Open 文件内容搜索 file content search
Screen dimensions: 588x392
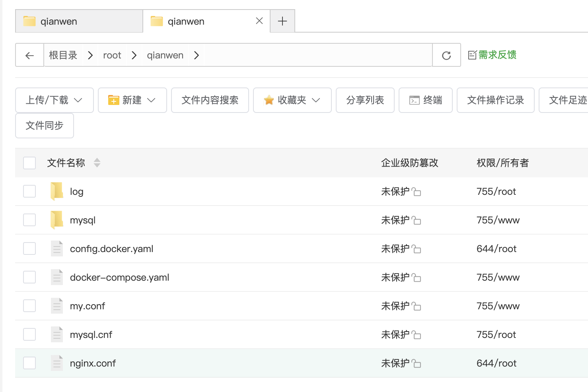[210, 100]
